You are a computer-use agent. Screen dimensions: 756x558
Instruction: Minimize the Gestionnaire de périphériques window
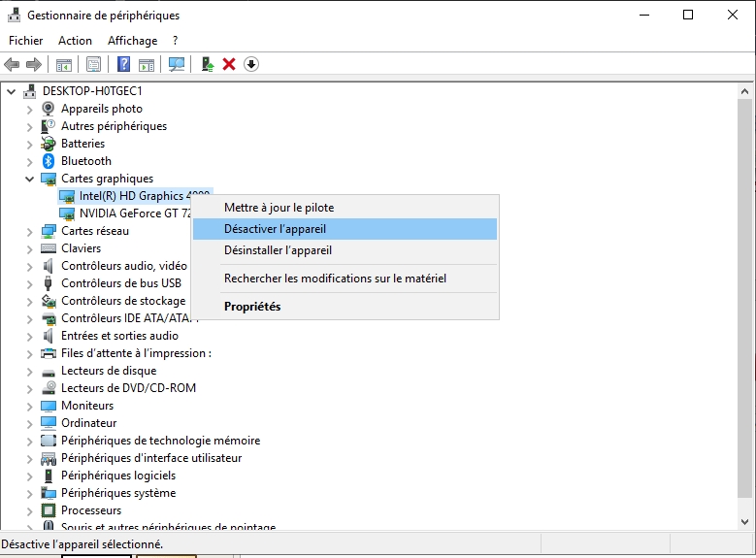point(644,15)
